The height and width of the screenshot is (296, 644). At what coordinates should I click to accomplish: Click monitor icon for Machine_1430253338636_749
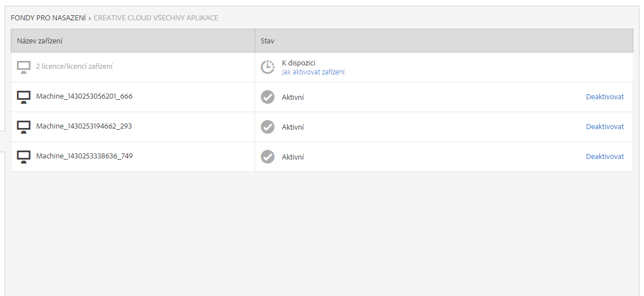pyautogui.click(x=24, y=157)
